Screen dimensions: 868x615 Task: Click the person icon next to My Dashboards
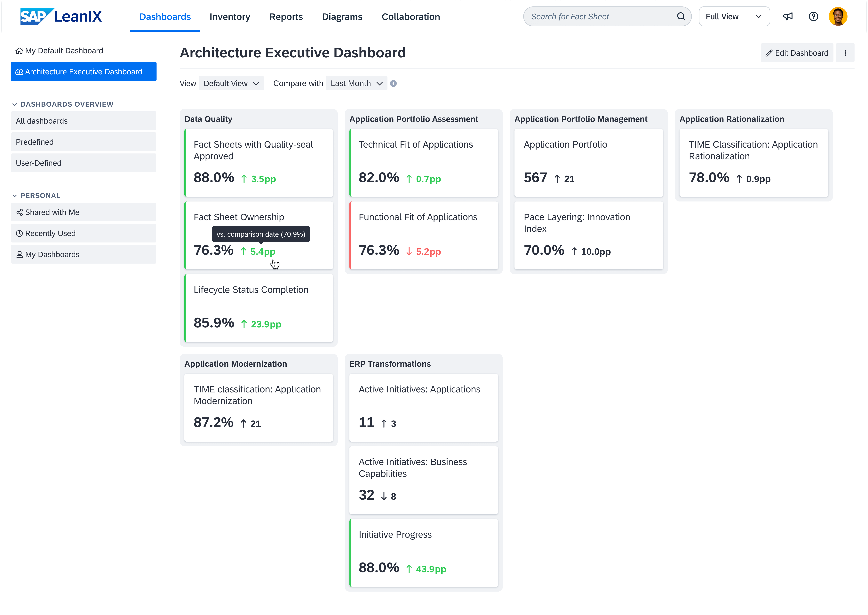click(x=19, y=254)
